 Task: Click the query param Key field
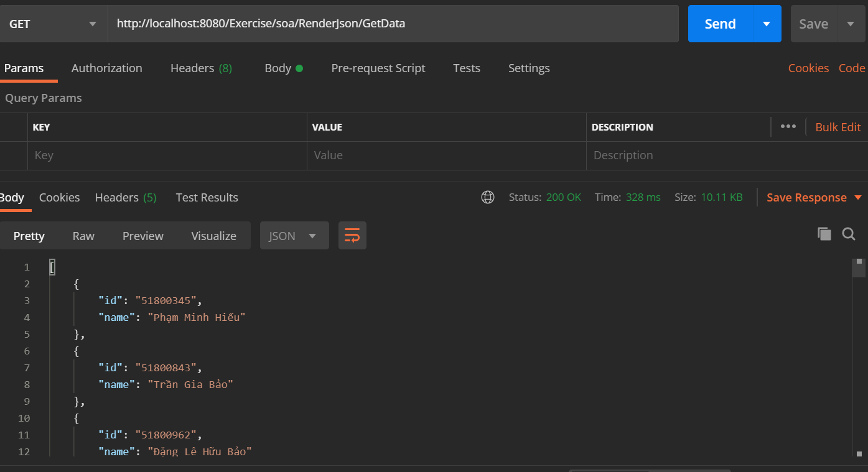[167, 155]
